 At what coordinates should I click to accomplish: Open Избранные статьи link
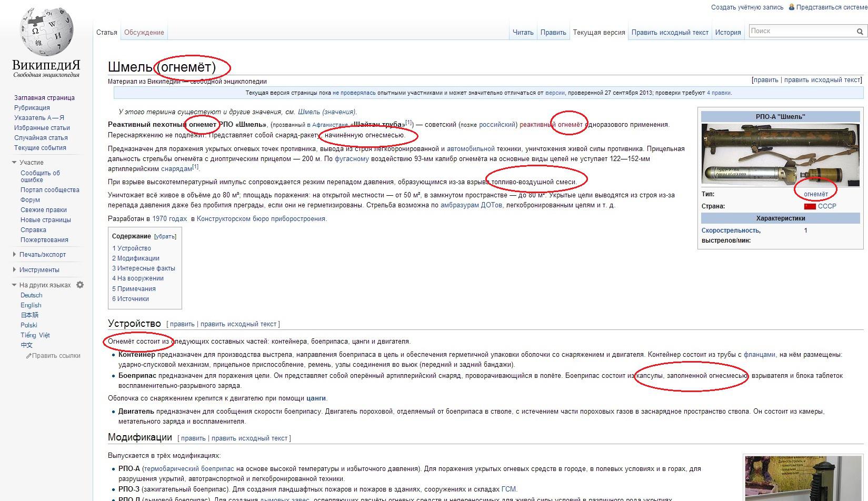point(42,128)
